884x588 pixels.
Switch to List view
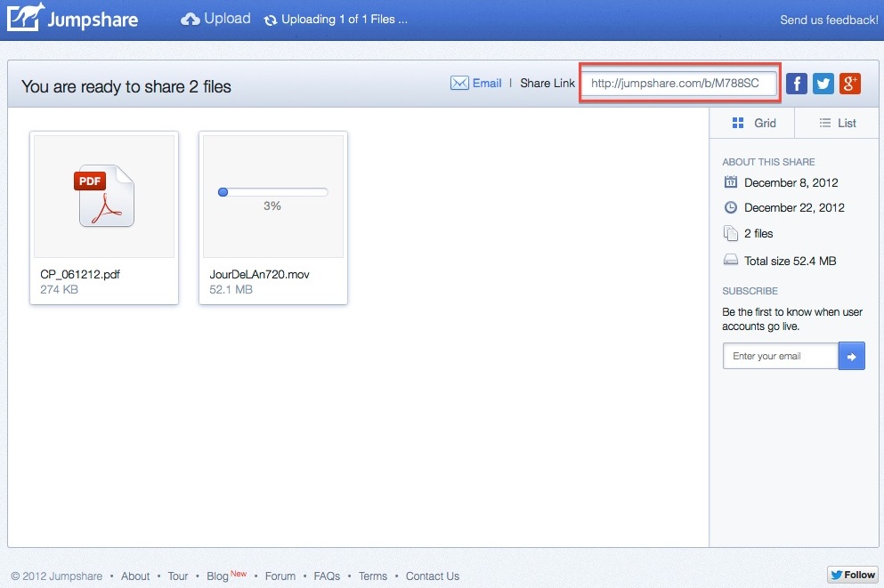click(x=838, y=123)
